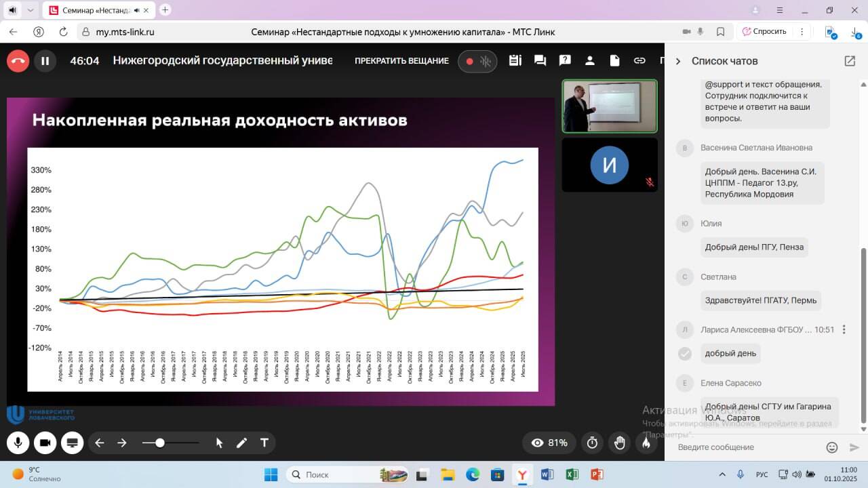Viewport: 868px width, 488px height.
Task: Type in the Введите сообщение field
Action: (x=746, y=447)
